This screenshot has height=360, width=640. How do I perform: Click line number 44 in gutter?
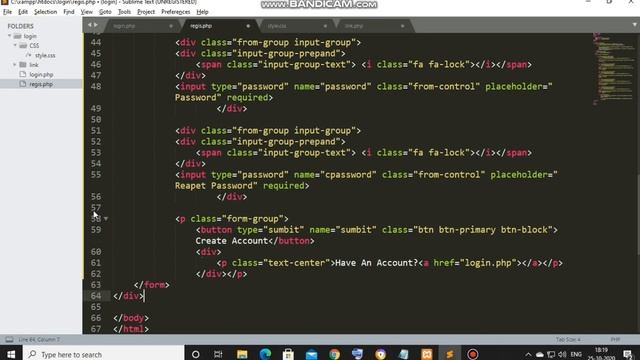point(96,42)
